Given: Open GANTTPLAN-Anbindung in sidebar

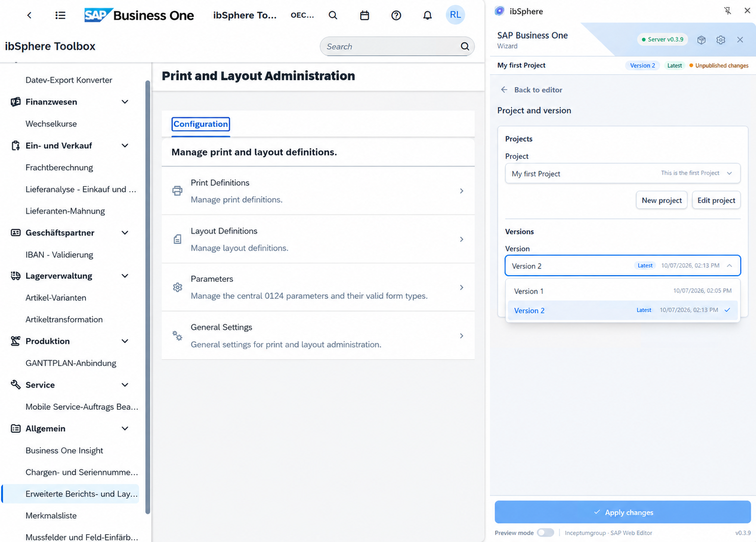Looking at the screenshot, I should pos(71,363).
